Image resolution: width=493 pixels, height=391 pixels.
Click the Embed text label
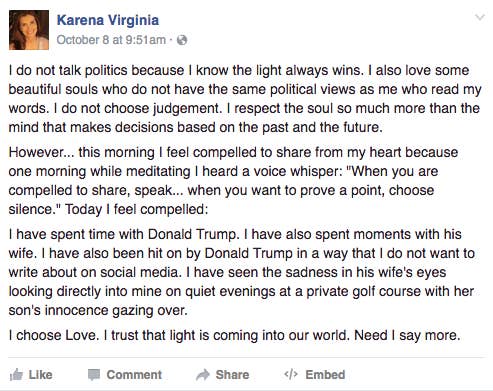tap(325, 375)
